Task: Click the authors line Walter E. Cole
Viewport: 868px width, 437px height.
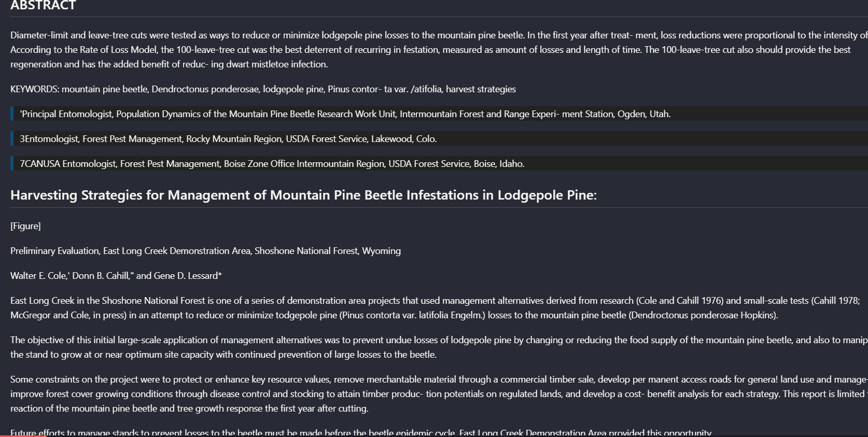Action: pyautogui.click(x=116, y=276)
